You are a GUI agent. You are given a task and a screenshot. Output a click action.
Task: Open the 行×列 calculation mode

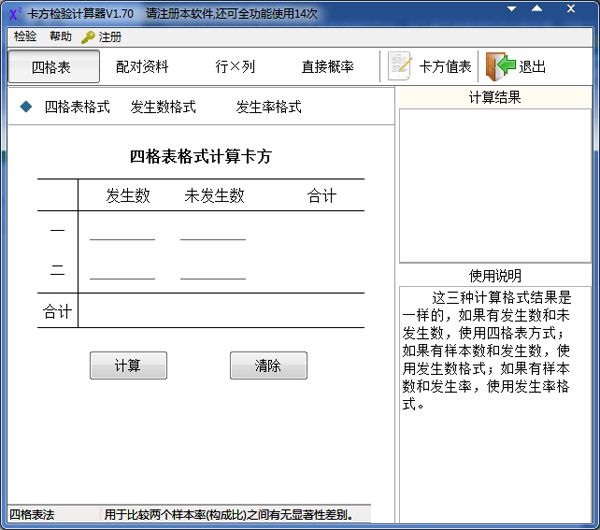235,67
